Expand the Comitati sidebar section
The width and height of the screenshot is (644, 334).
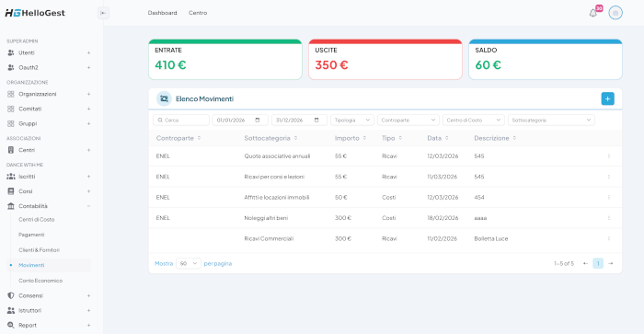[88, 109]
